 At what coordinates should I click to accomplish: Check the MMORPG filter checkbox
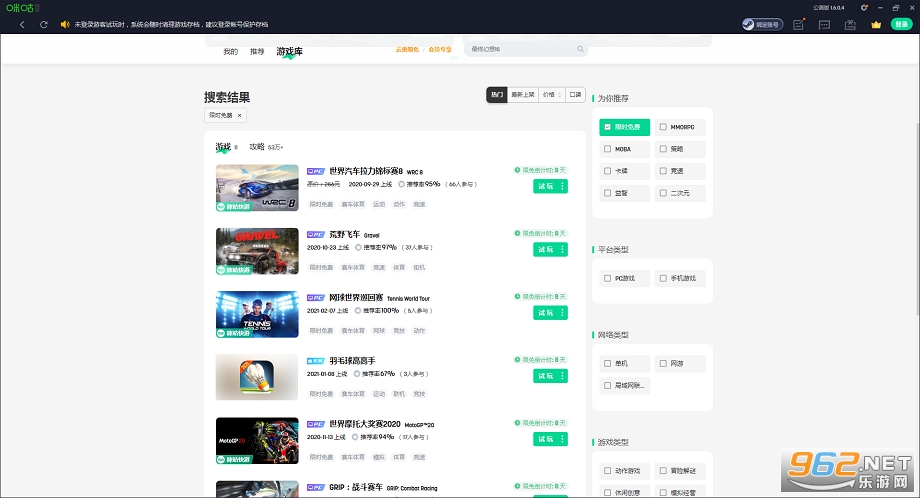[663, 127]
